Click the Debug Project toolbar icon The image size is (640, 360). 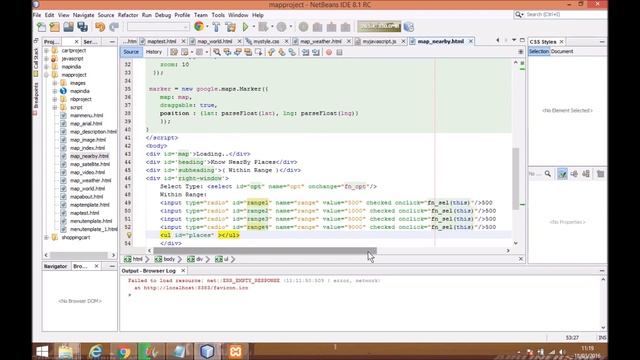tap(264, 27)
